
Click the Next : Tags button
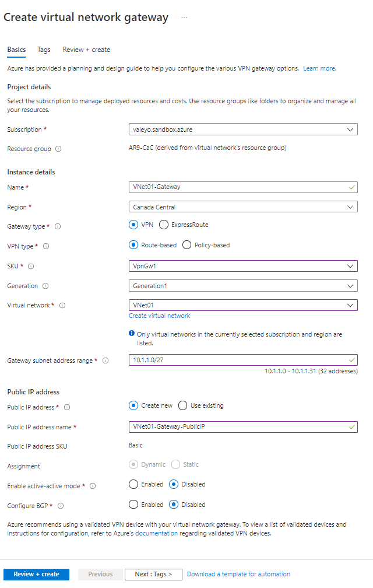(153, 574)
